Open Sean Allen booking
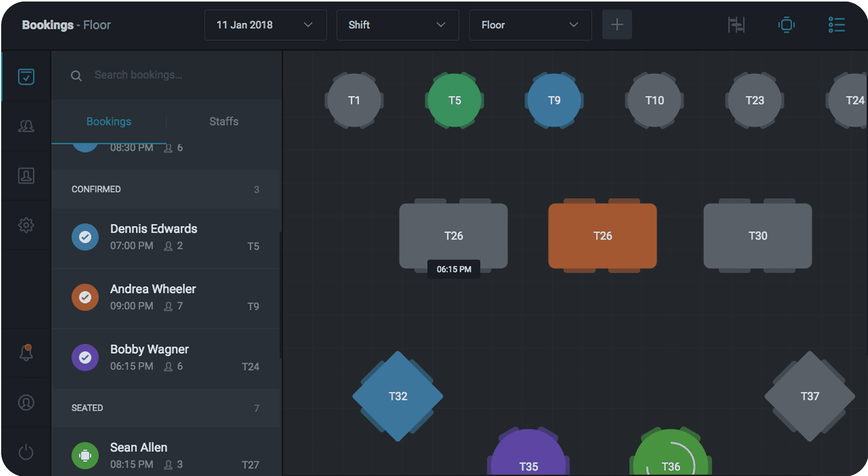This screenshot has height=476, width=868. [x=166, y=452]
